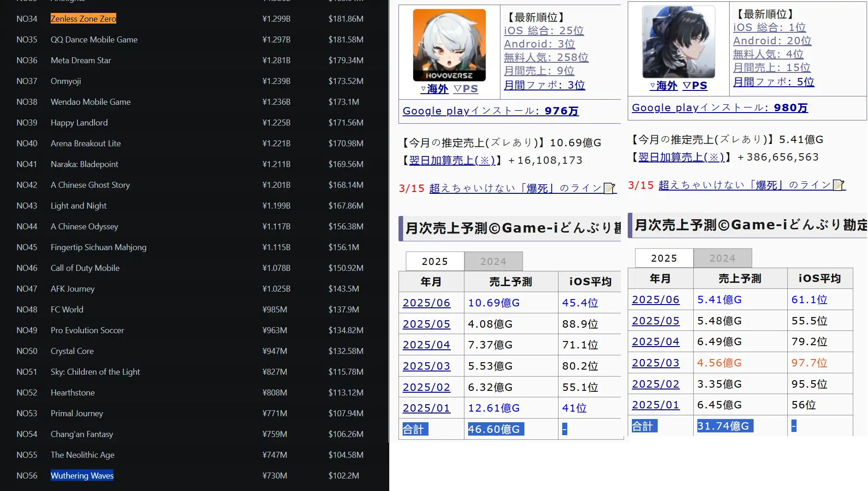Open 2025/02 link in right table

coord(655,384)
